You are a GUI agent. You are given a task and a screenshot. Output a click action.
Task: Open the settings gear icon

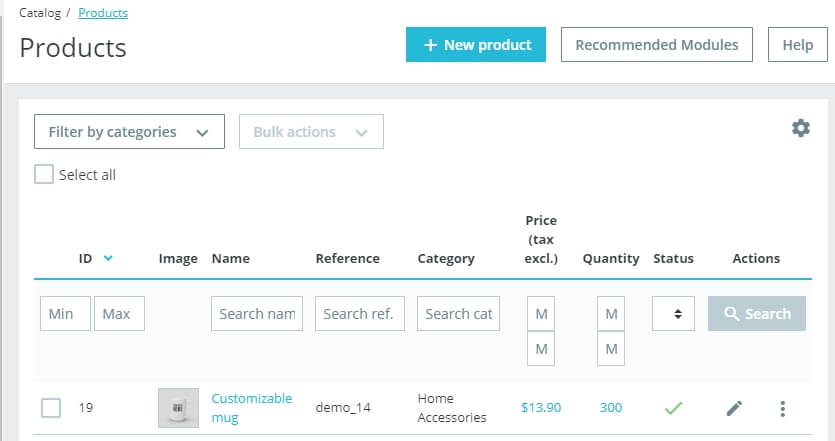(800, 128)
